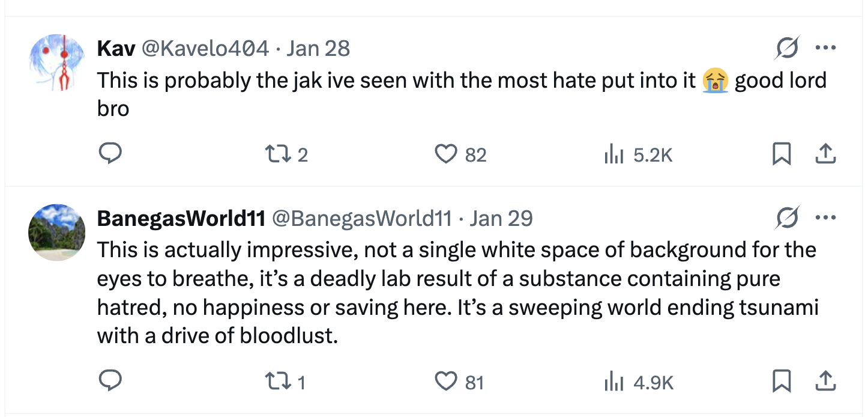The image size is (868, 417).
Task: Repost BanegasWorld11's tweet
Action: tap(279, 381)
